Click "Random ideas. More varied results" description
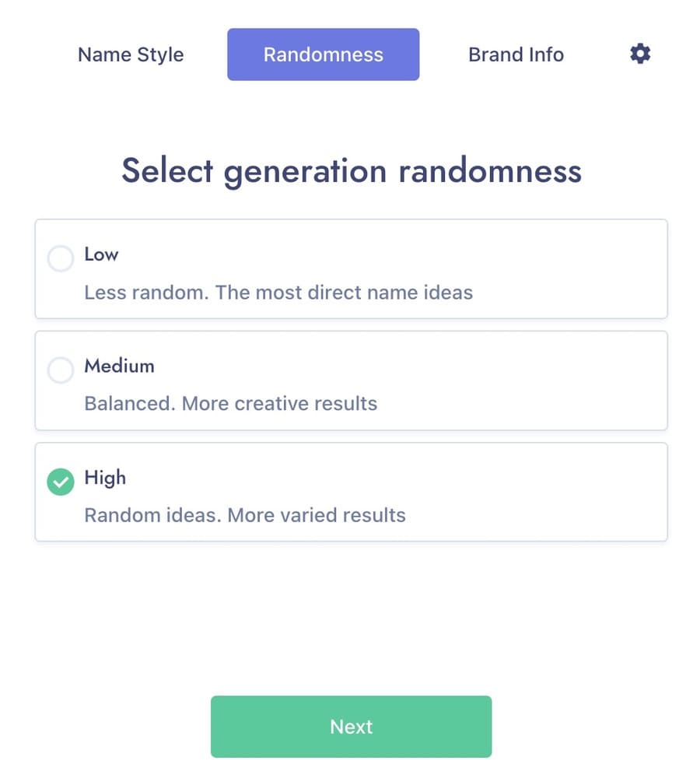 [245, 516]
